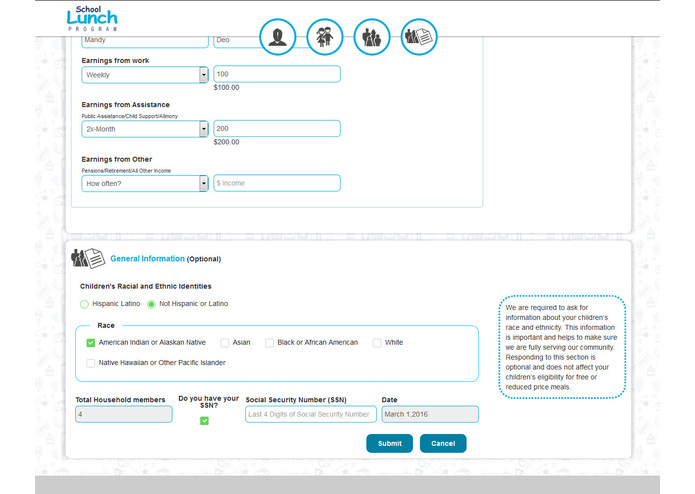
Task: Click the work earnings amount field showing 100
Action: coord(277,74)
